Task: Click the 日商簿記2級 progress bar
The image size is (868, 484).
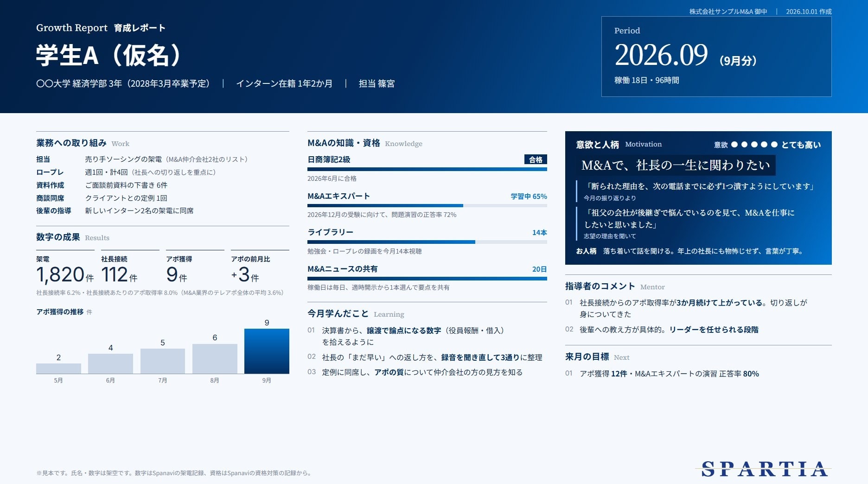Action: coord(427,169)
